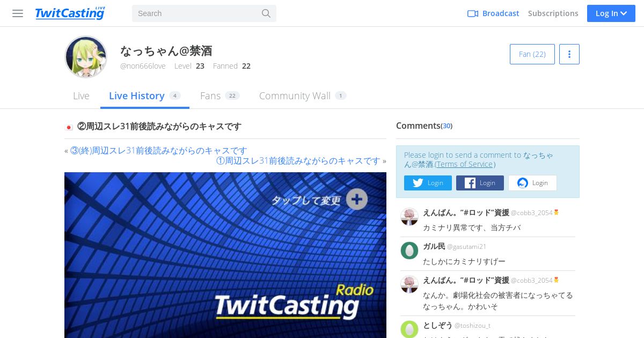Open ①周辺スレ31 next broadcast link
Image resolution: width=644 pixels, height=338 pixels.
tap(298, 160)
